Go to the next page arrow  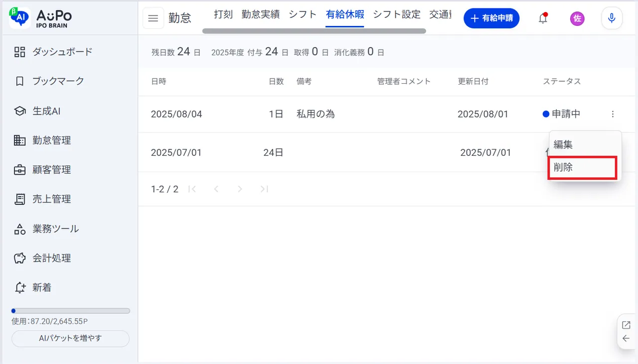coord(240,189)
